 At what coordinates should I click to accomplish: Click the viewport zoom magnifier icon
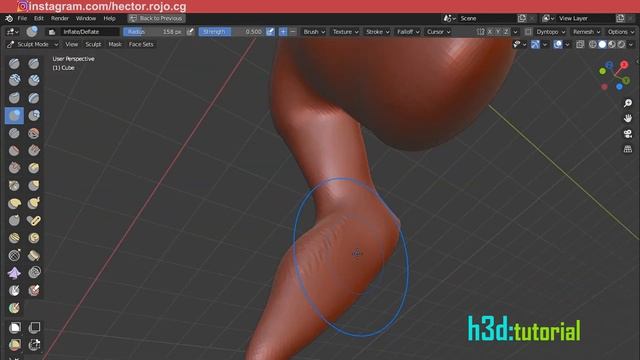628,103
